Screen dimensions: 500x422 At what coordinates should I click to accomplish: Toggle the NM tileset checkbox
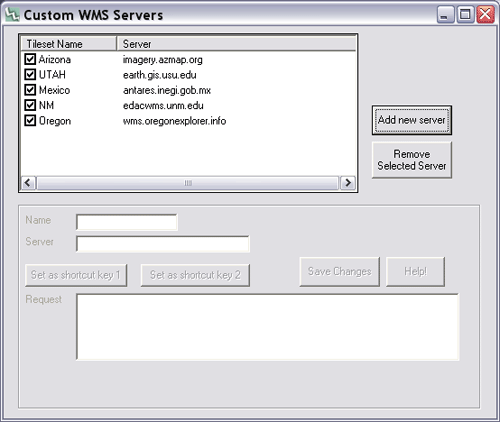click(30, 105)
